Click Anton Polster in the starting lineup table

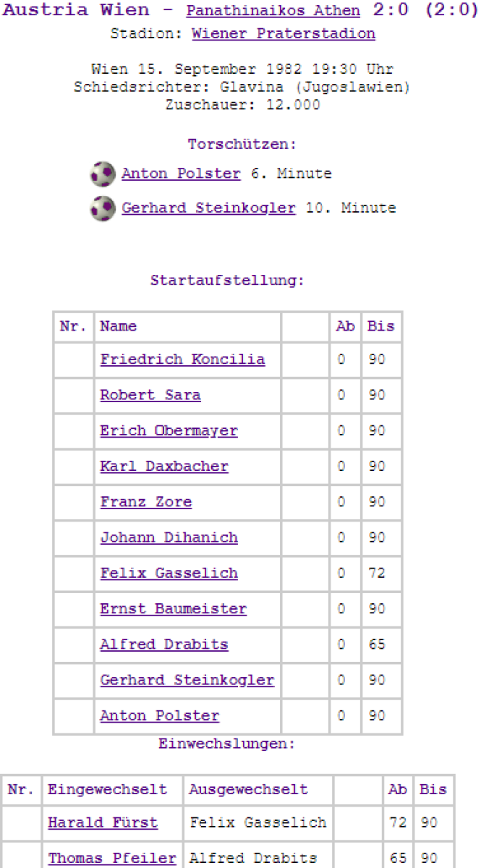click(x=159, y=716)
